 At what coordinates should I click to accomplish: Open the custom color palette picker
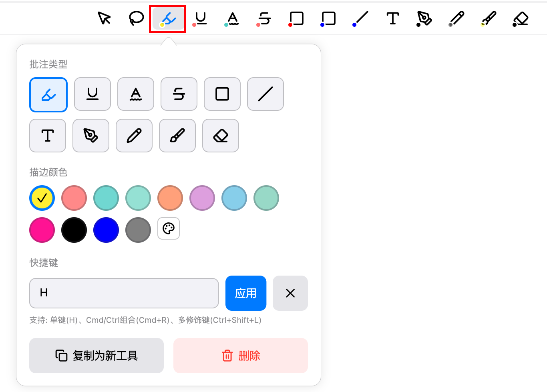point(169,228)
